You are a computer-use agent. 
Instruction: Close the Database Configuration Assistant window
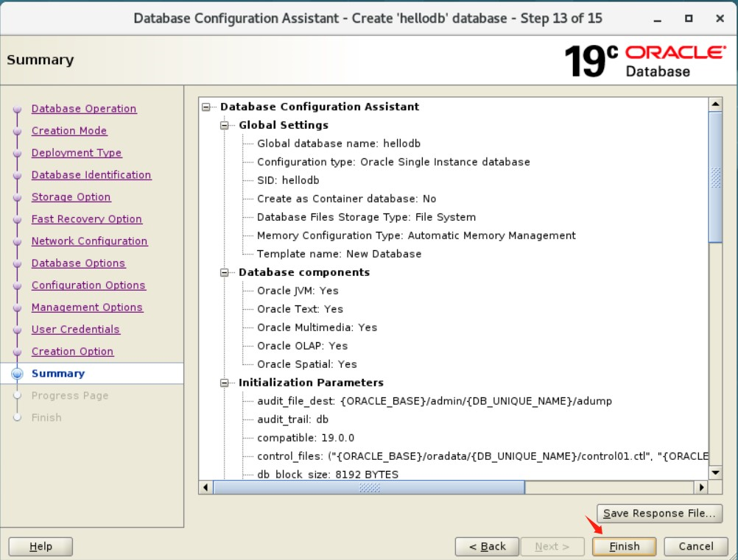[720, 19]
